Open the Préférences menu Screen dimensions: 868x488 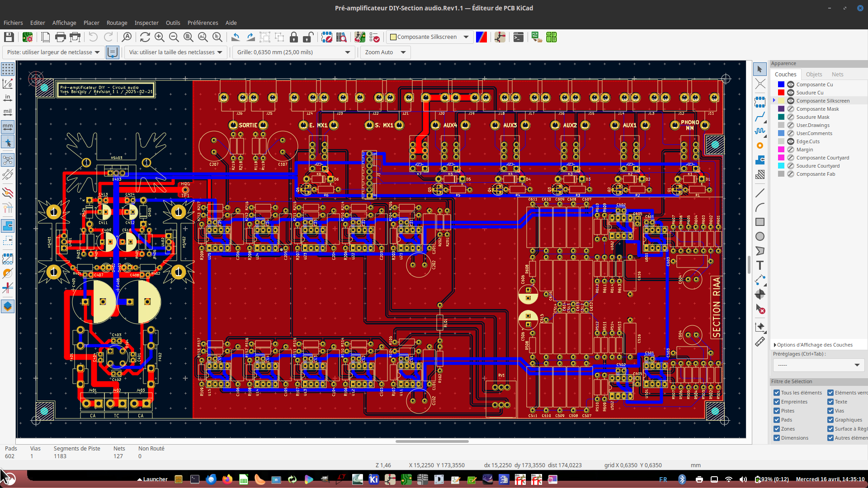coord(203,23)
